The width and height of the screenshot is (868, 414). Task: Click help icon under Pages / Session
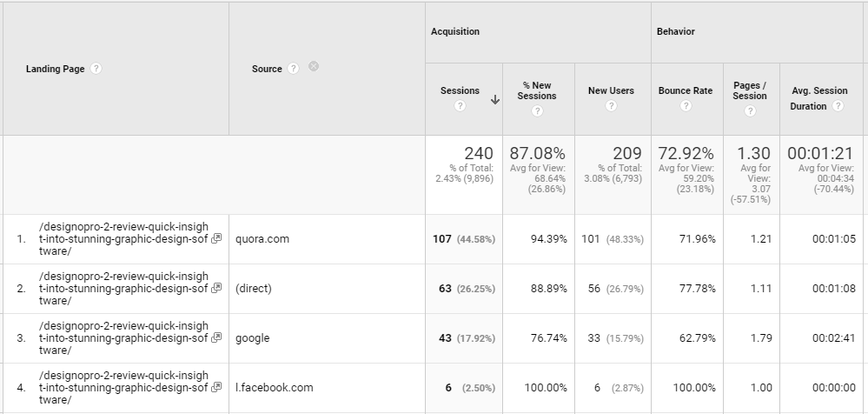pos(750,111)
